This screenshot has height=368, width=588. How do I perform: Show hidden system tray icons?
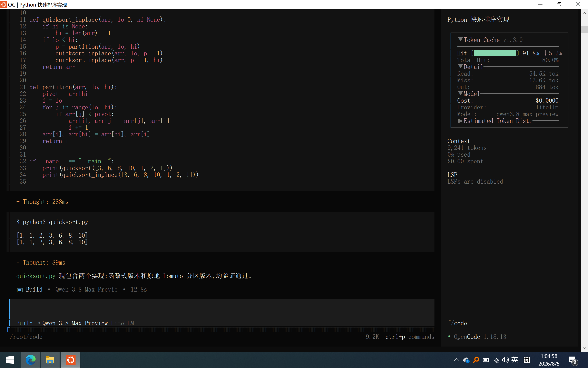tap(456, 360)
